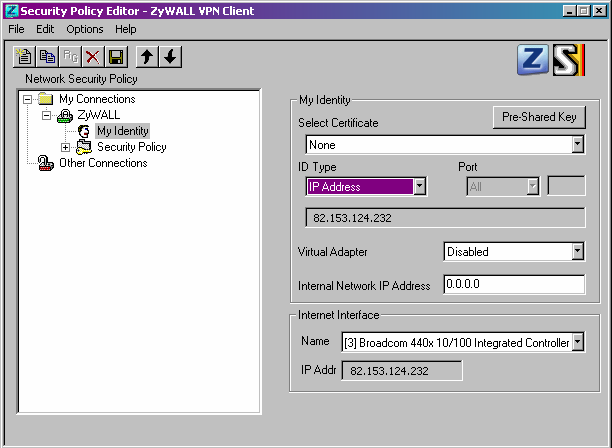Screen dimensions: 612x448
Task: Open the File menu
Action: (x=16, y=29)
